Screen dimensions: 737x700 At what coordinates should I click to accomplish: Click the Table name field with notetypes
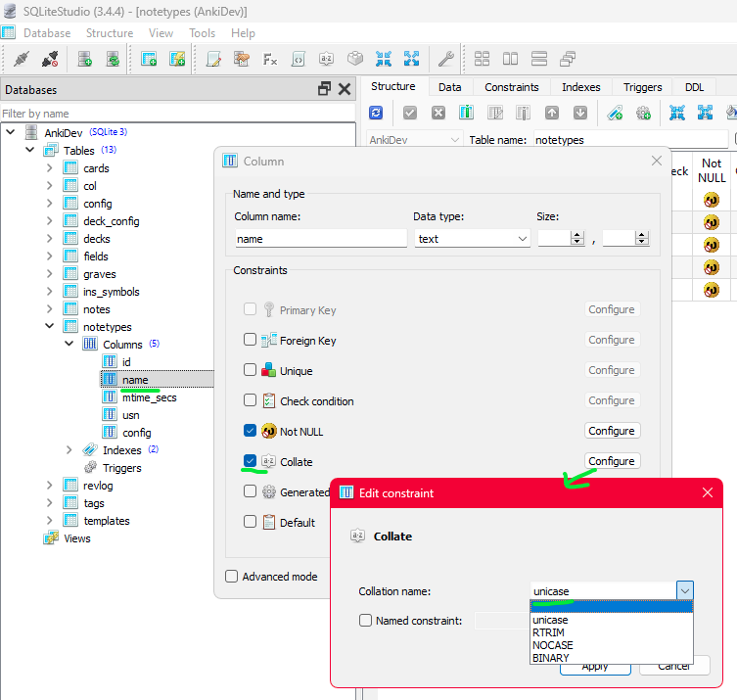630,140
